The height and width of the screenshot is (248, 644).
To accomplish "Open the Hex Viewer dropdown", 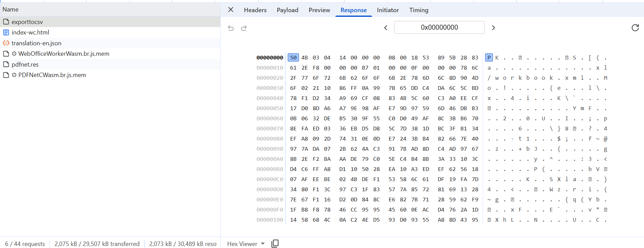I will click(246, 244).
